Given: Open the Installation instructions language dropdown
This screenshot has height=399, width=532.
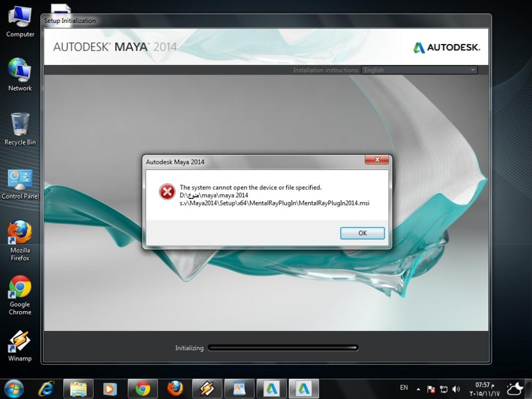Looking at the screenshot, I should [419, 70].
